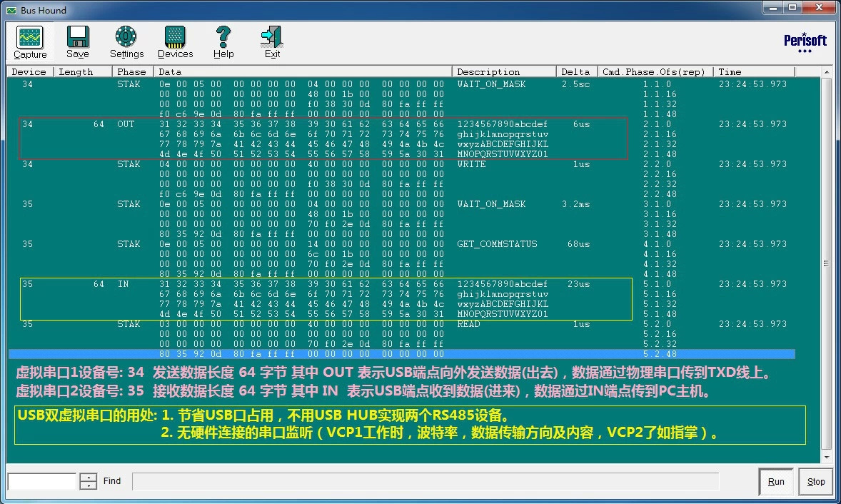Click the 23us delta value

tap(579, 284)
